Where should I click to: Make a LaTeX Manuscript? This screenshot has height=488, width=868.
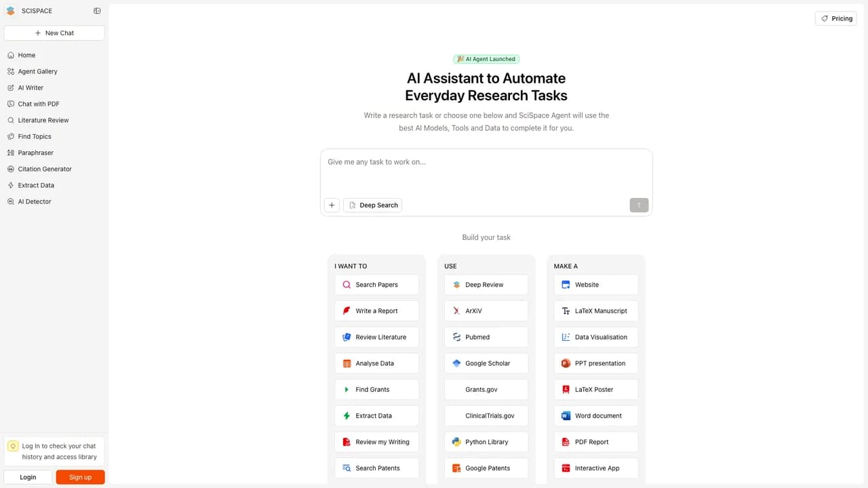pos(596,311)
